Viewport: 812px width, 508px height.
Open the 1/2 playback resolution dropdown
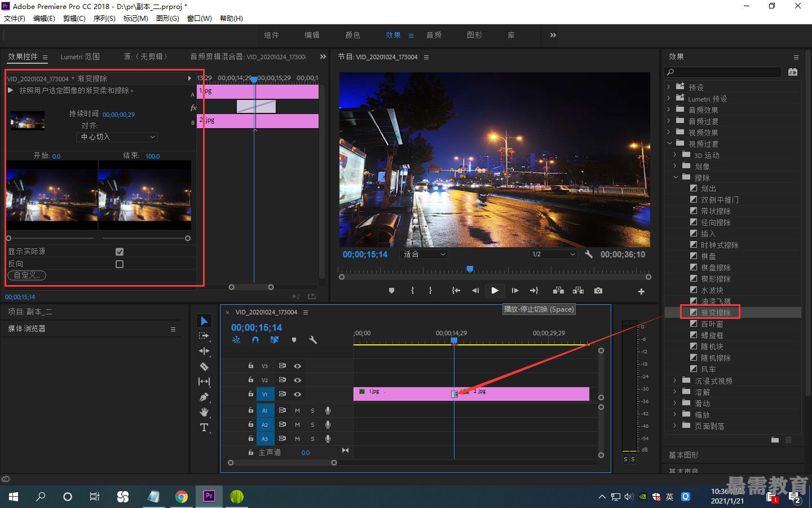coord(554,255)
